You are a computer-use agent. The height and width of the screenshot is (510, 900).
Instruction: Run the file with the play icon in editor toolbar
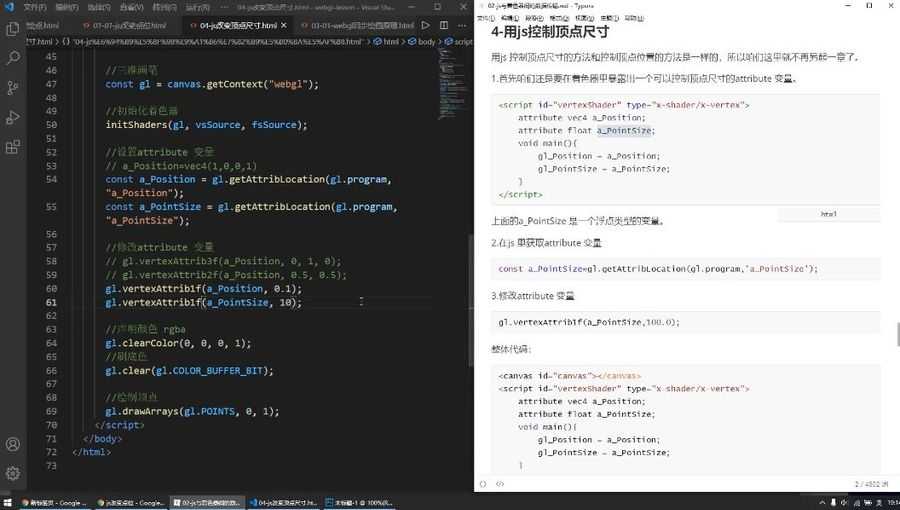pos(425,25)
